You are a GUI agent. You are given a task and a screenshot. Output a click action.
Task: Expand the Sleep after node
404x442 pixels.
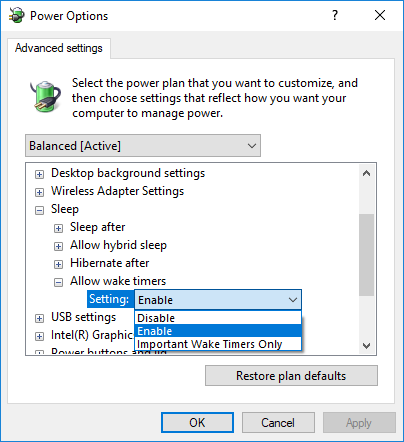click(58, 228)
